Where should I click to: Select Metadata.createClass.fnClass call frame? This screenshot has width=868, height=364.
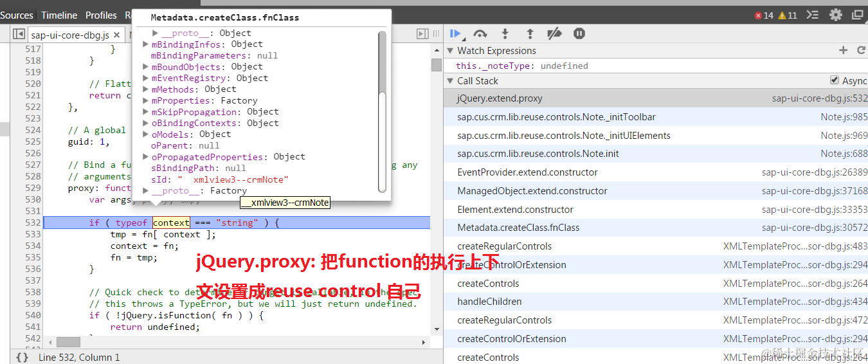656,228
